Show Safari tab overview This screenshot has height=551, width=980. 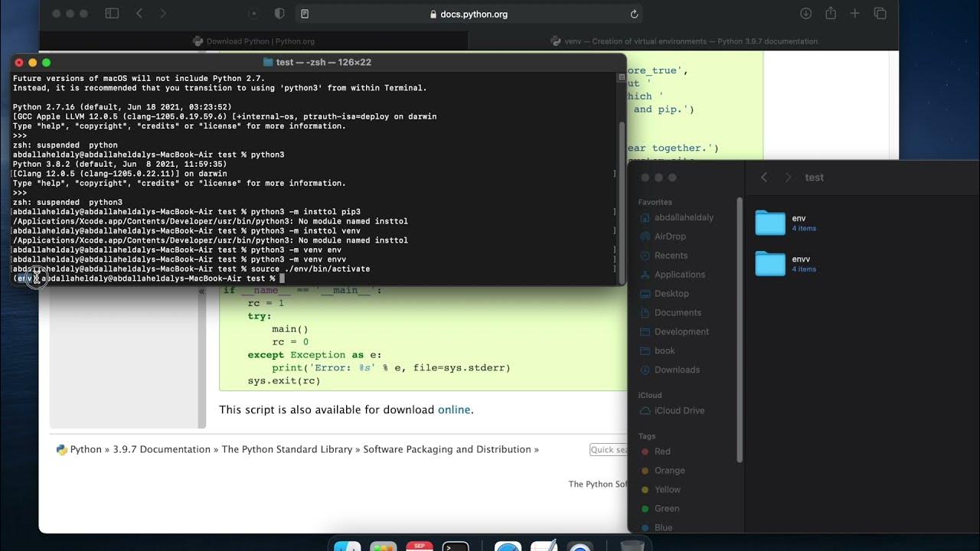pos(880,14)
